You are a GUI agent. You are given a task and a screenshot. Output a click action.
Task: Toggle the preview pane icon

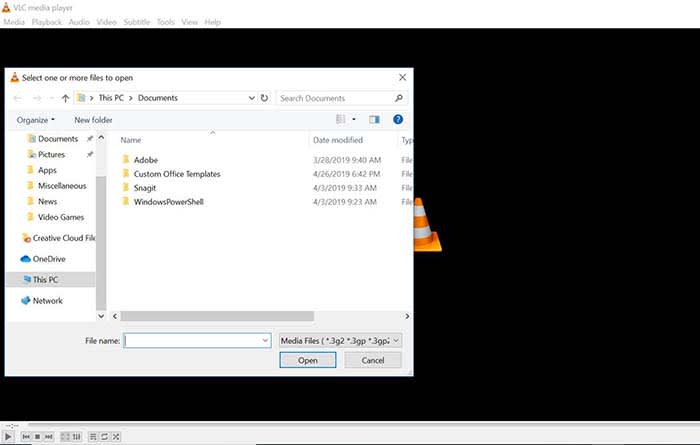click(x=374, y=119)
